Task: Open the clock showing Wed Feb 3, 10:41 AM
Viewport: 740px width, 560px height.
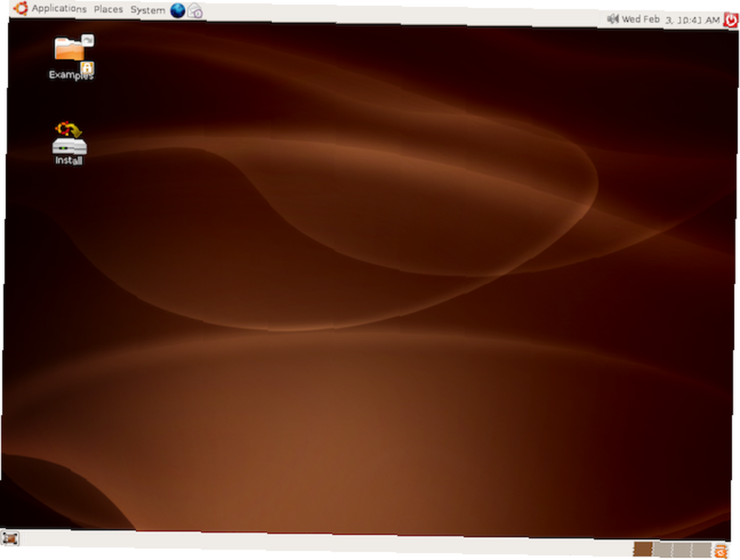Action: coord(670,20)
